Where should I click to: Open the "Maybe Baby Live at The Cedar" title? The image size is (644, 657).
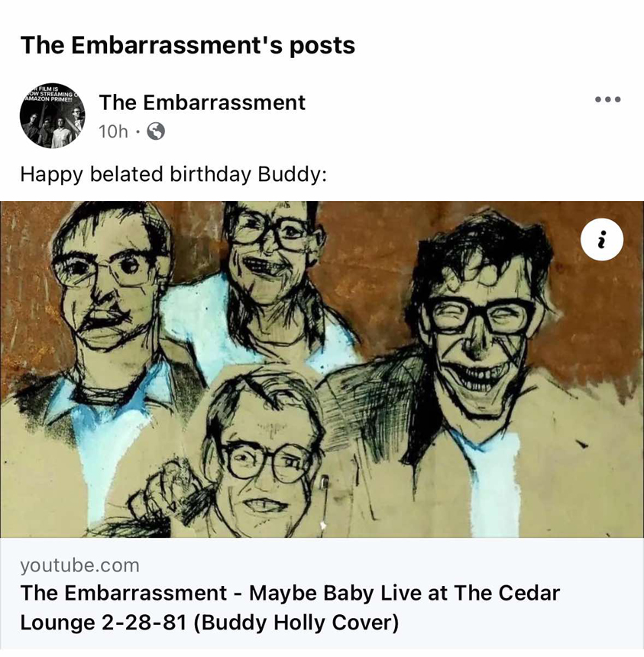(x=290, y=593)
